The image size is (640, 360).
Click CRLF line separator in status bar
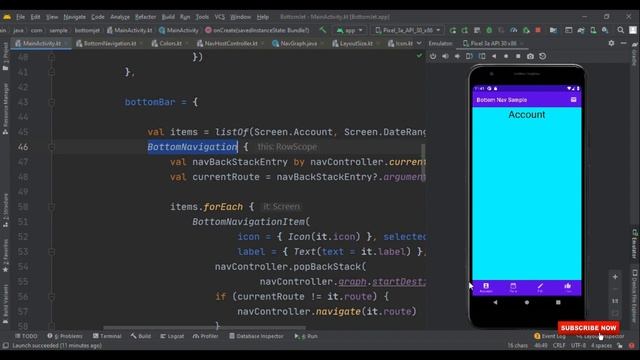click(x=559, y=345)
